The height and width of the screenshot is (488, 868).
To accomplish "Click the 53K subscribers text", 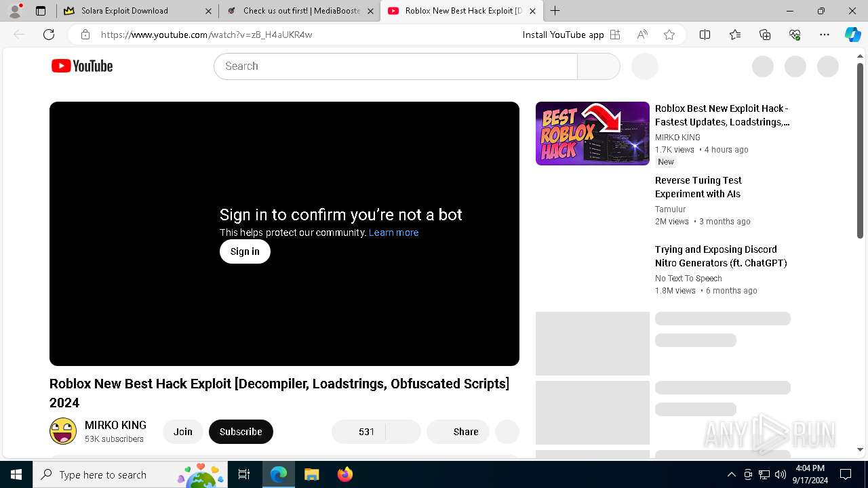I will coord(114,439).
